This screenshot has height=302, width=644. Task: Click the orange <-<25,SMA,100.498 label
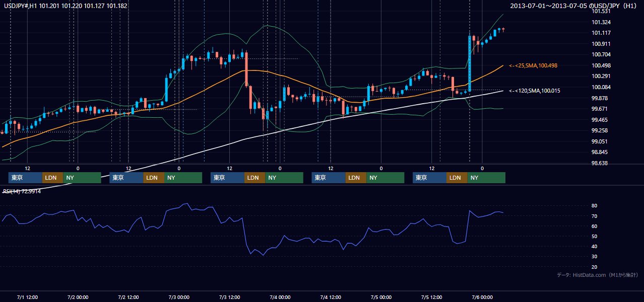point(533,65)
